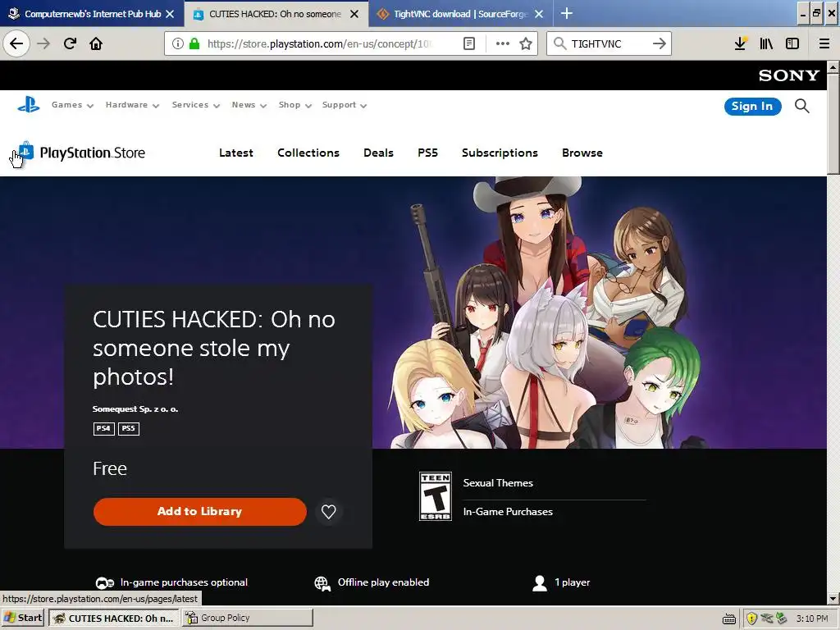Image resolution: width=840 pixels, height=630 pixels.
Task: Click the PlayStation logo icon
Action: [x=29, y=104]
